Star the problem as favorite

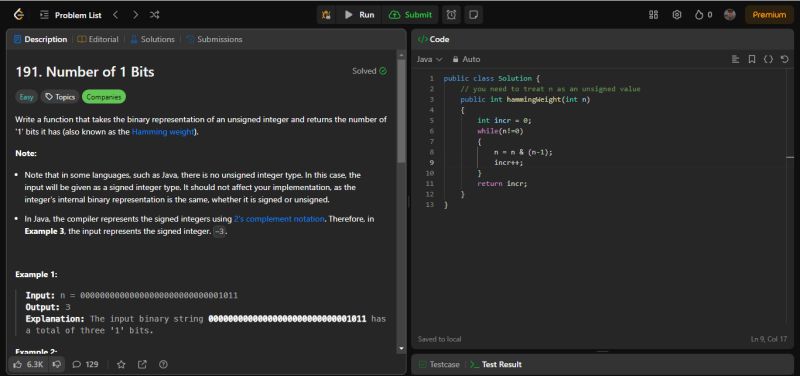click(x=121, y=364)
